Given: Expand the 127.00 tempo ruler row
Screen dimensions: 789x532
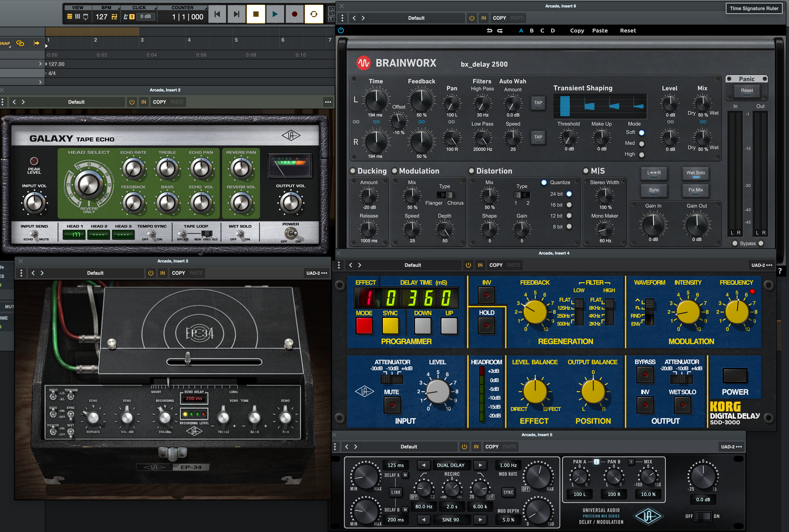Looking at the screenshot, I should click(40, 64).
